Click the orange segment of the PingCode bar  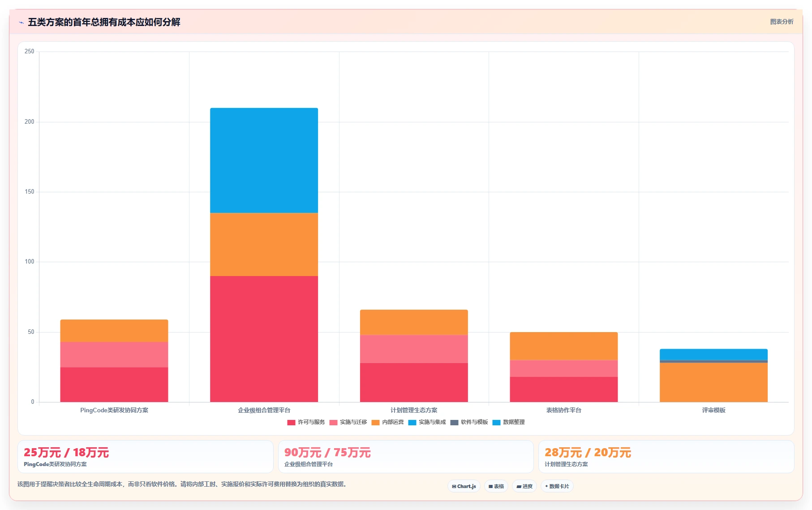click(114, 331)
